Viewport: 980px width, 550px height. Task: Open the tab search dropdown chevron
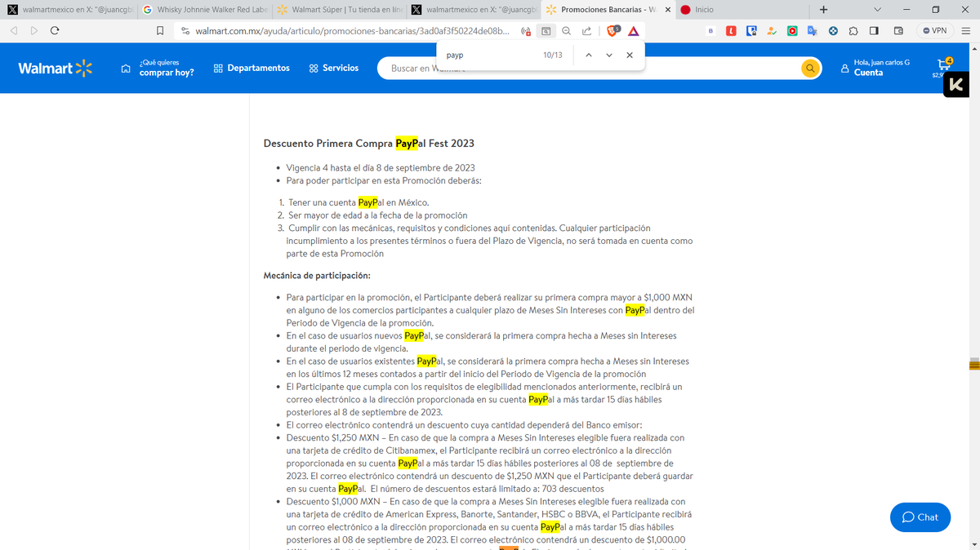877,10
